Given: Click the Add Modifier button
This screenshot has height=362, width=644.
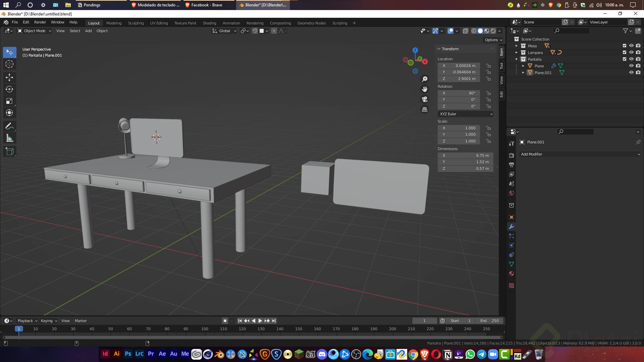Looking at the screenshot, I should (x=580, y=154).
